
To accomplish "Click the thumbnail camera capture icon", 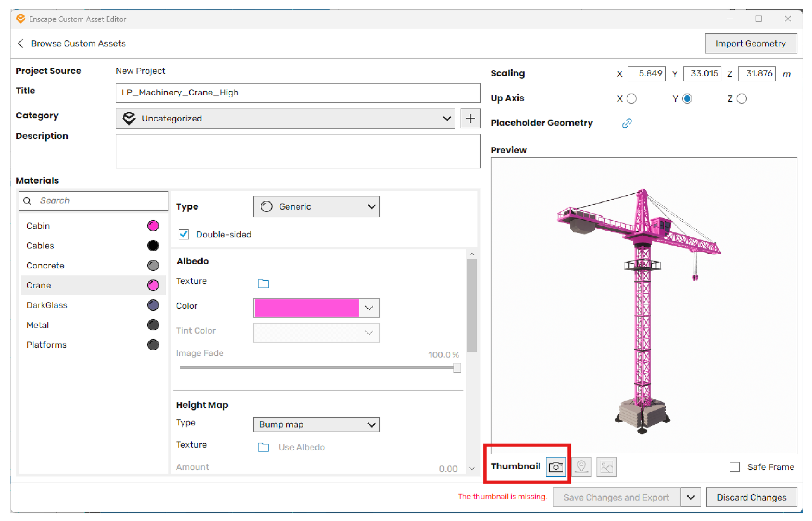I will 556,467.
